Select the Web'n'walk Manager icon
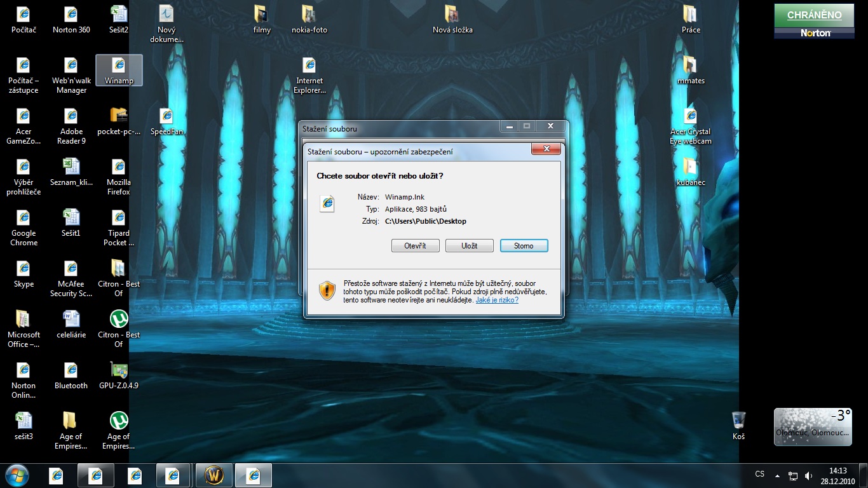 (x=71, y=75)
